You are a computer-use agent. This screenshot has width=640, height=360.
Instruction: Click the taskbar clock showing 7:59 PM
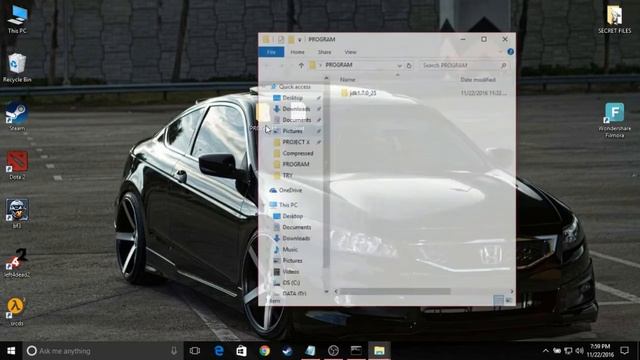point(600,351)
